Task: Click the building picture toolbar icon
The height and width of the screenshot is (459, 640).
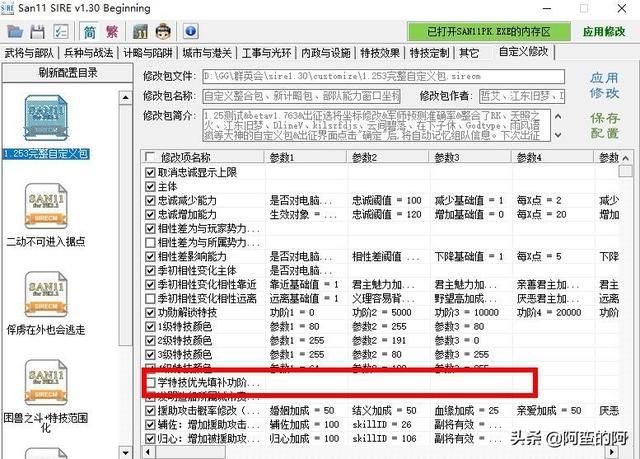Action: point(140,31)
